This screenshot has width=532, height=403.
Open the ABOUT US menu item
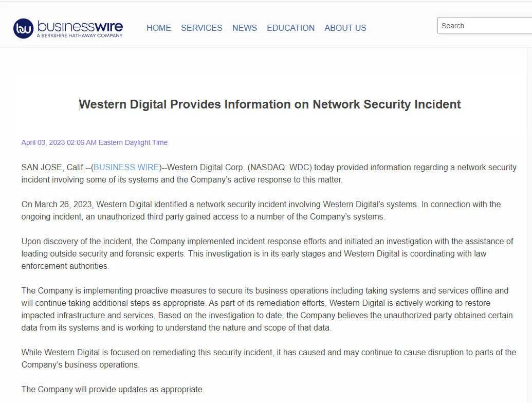coord(345,28)
